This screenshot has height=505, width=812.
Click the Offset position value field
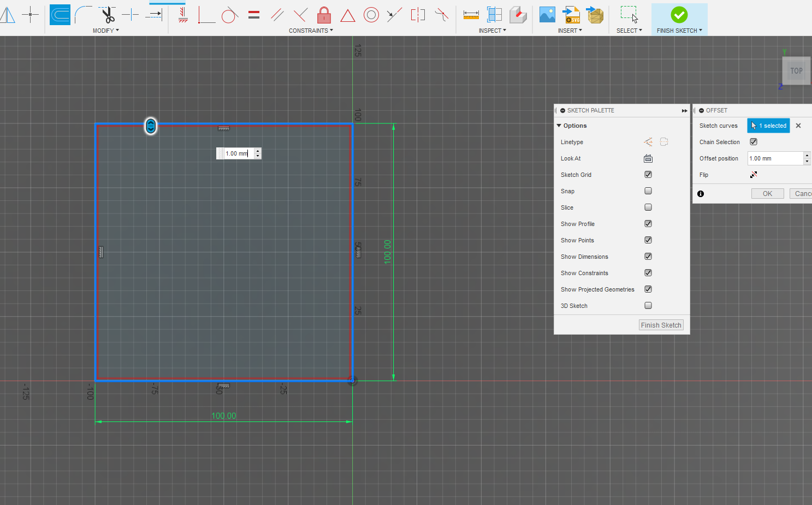(x=774, y=158)
